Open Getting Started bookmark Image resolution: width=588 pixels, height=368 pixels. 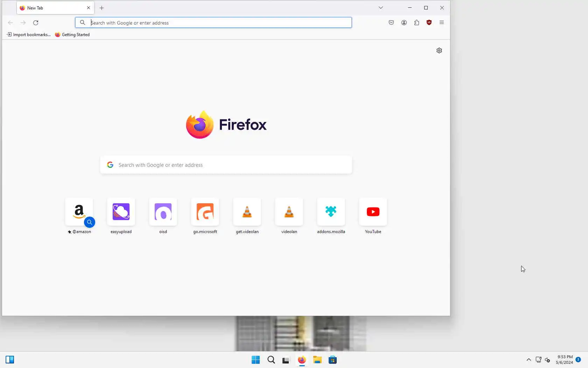[72, 35]
